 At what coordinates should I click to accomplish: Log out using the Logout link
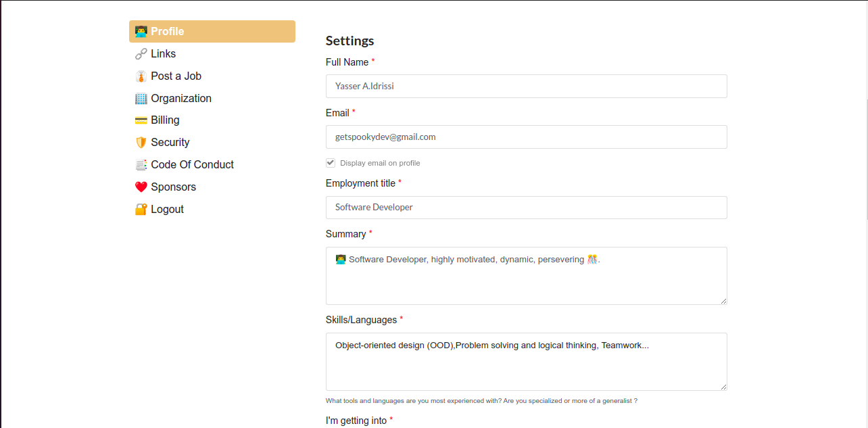167,209
